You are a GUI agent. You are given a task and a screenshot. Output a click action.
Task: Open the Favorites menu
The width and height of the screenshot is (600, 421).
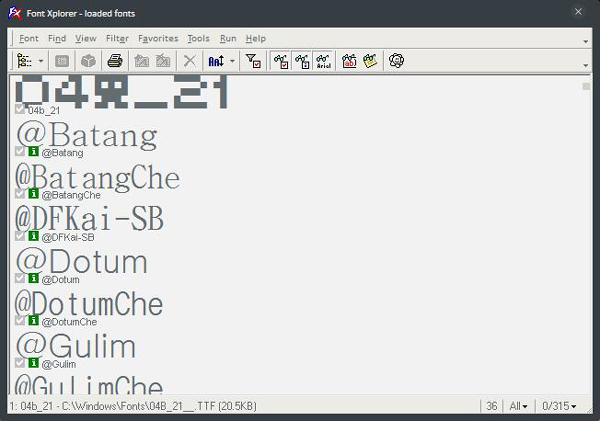click(158, 39)
